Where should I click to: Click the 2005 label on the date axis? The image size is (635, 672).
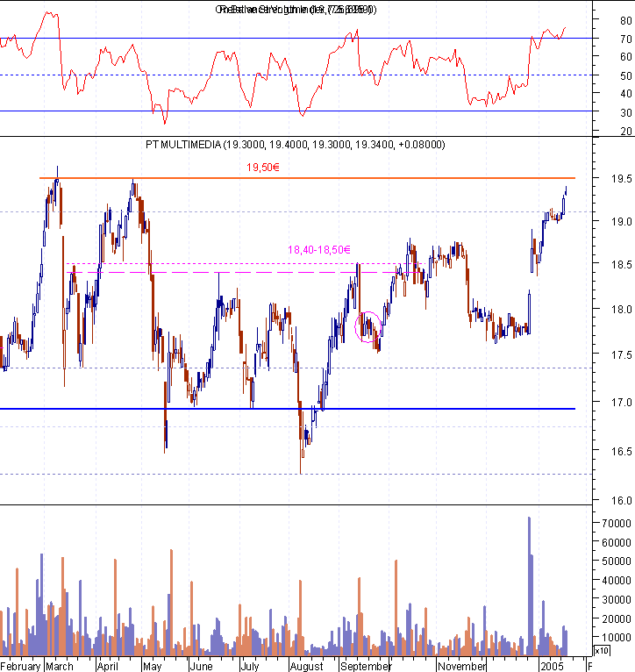(552, 666)
